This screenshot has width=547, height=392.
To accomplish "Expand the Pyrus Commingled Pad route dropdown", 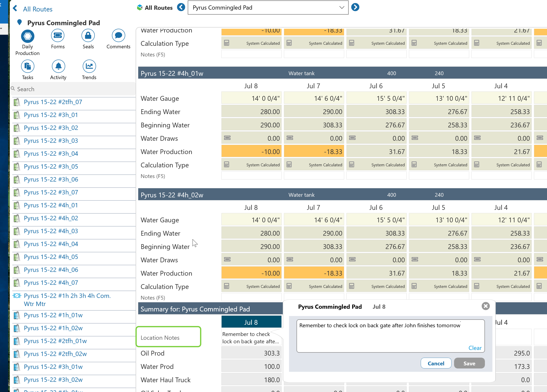I will tap(341, 7).
